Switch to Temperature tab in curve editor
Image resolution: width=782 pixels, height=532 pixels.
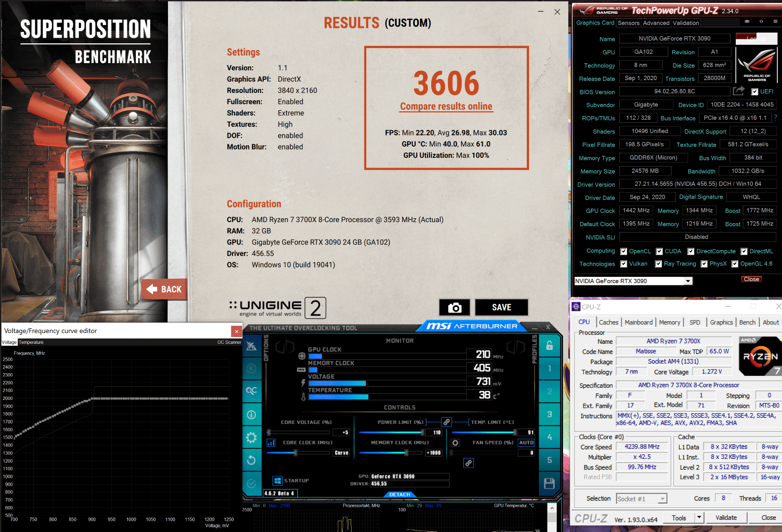pos(31,342)
